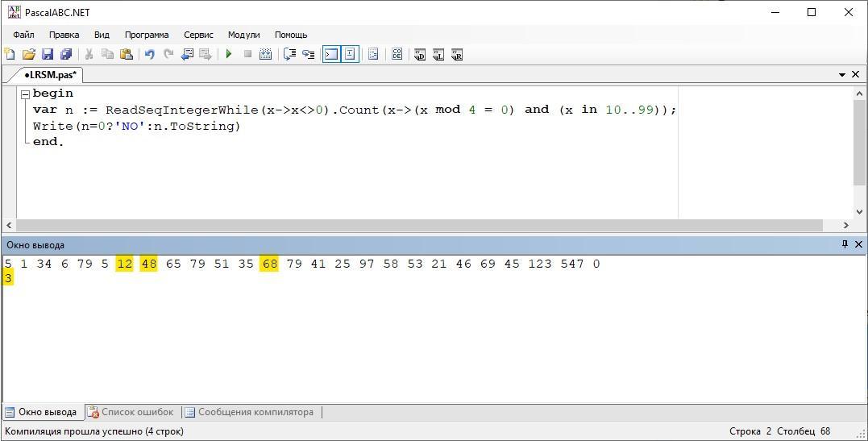Click the step into debugging icon

(309, 54)
